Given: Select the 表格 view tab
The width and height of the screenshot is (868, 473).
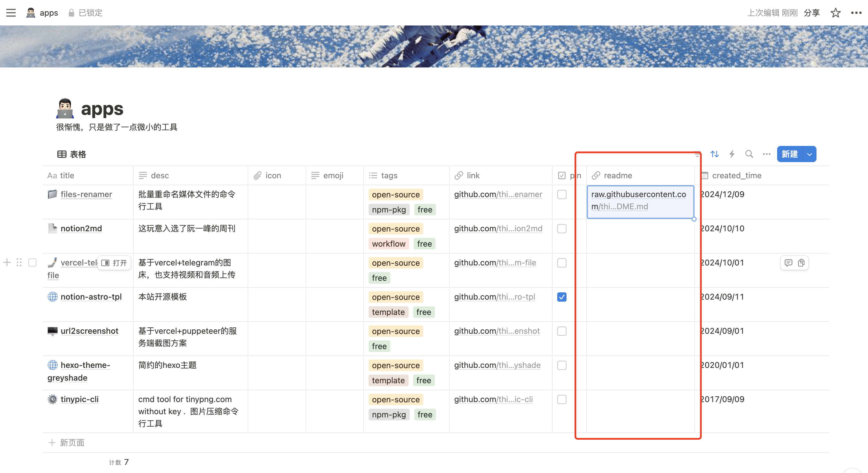Looking at the screenshot, I should click(71, 154).
